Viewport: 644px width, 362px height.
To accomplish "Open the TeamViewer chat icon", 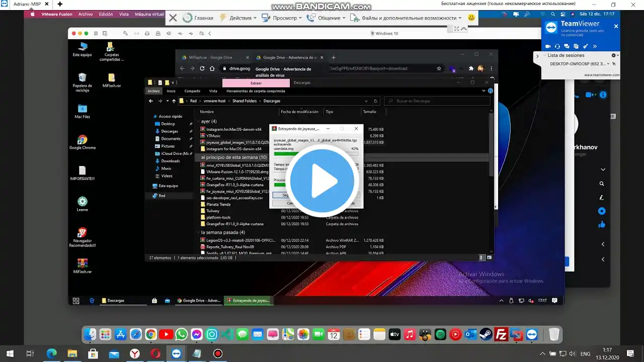I will [x=567, y=46].
